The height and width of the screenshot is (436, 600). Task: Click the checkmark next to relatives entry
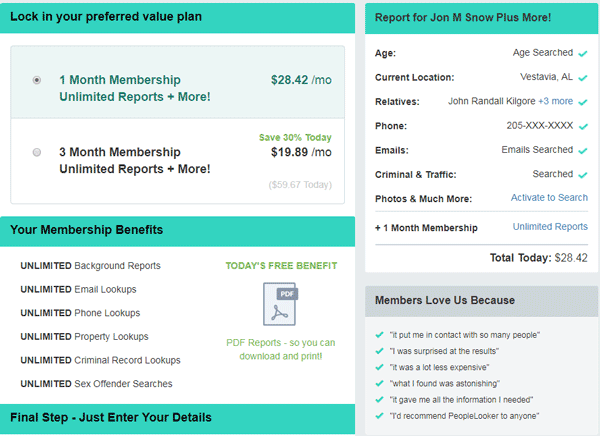(x=582, y=101)
